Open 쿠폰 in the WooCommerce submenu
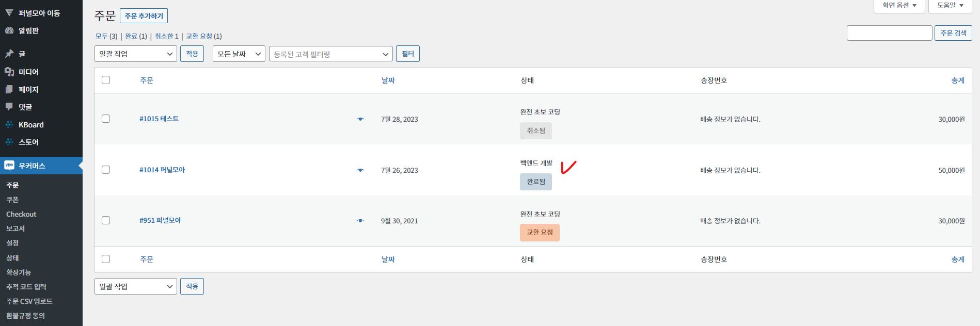Viewport: 980px width, 326px height. [x=12, y=200]
